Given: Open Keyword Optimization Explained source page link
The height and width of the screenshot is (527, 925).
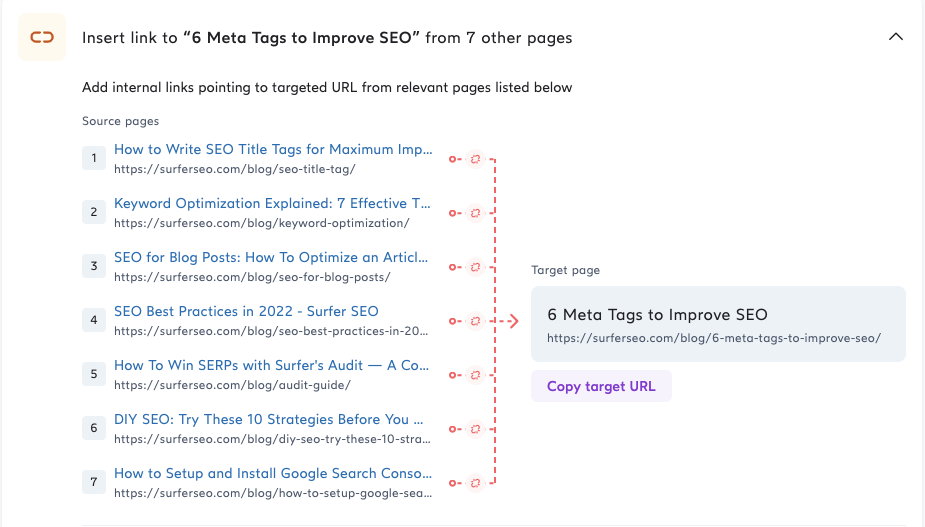Looking at the screenshot, I should 272,204.
